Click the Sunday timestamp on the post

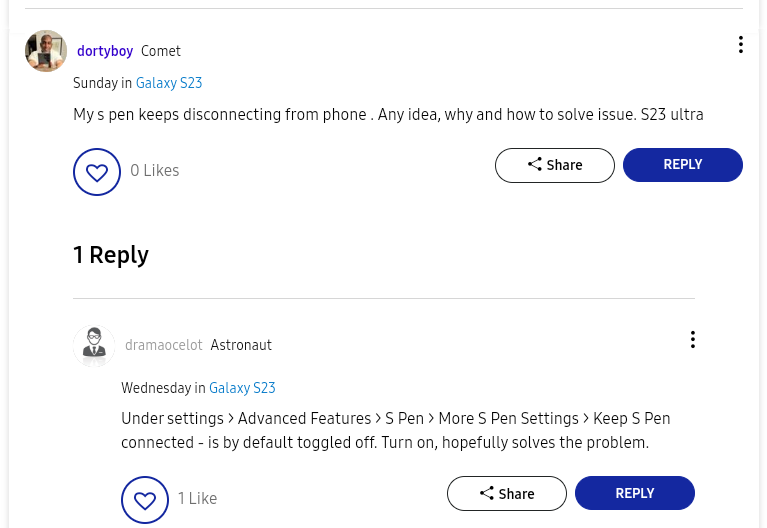pyautogui.click(x=95, y=84)
